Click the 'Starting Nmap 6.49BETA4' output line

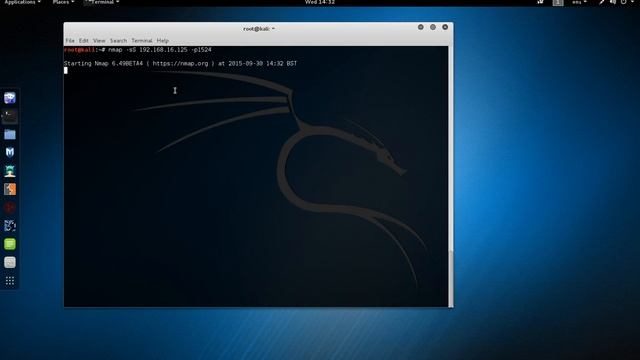click(x=180, y=64)
